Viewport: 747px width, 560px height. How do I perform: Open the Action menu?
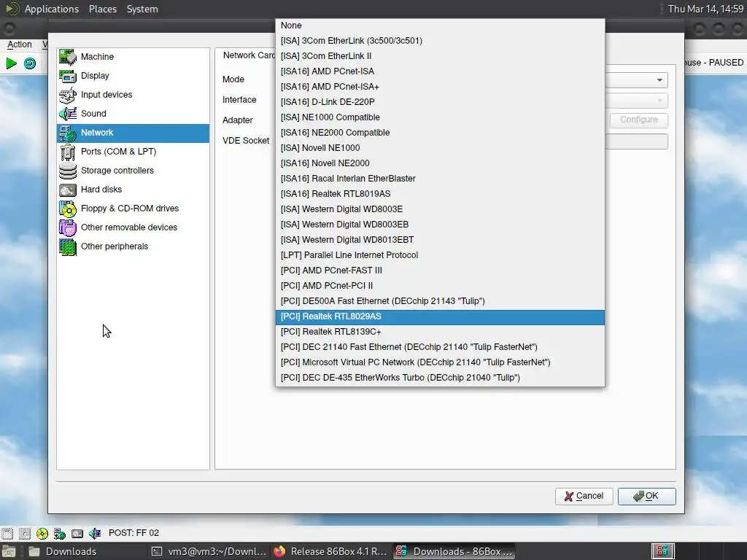click(x=20, y=44)
